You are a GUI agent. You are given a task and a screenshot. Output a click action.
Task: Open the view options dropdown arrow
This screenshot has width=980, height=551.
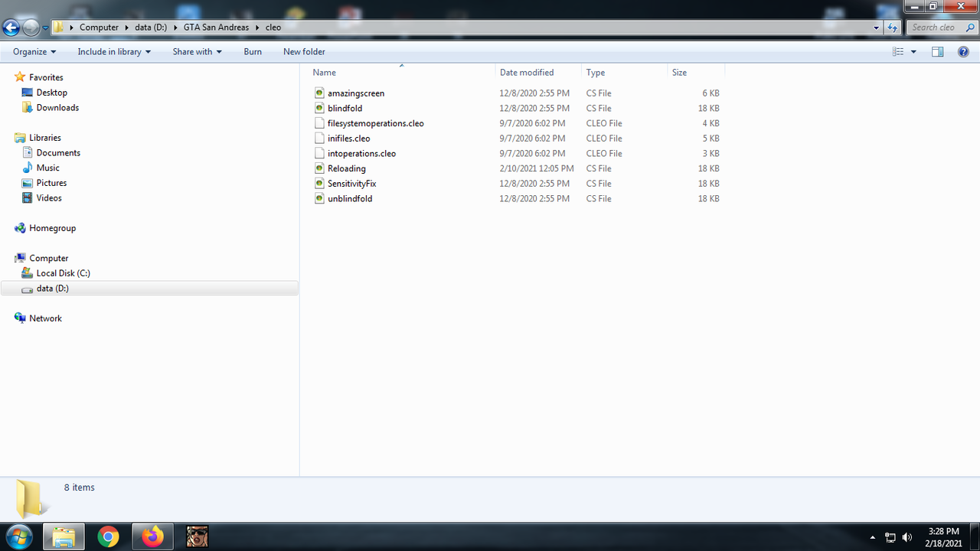[x=913, y=52]
